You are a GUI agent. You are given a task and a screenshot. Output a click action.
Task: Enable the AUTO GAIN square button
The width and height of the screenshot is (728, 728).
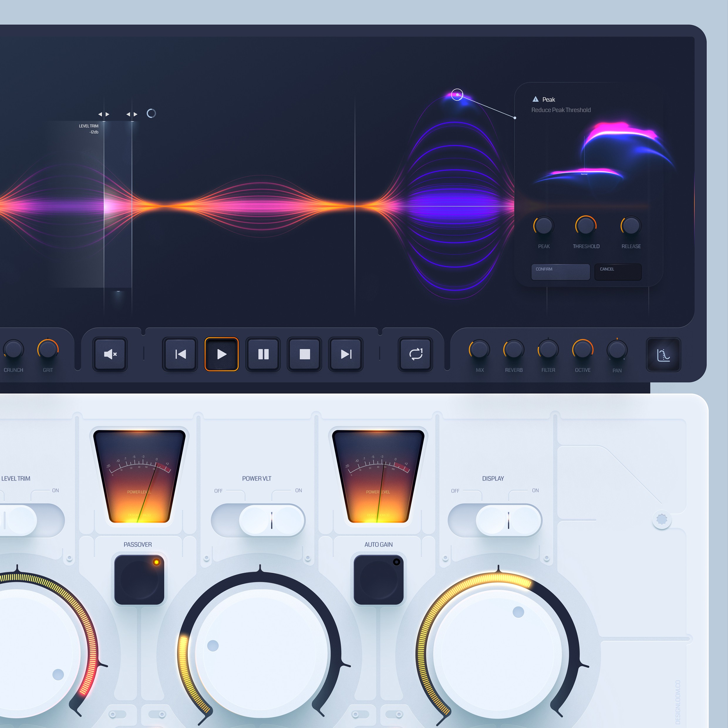[378, 579]
